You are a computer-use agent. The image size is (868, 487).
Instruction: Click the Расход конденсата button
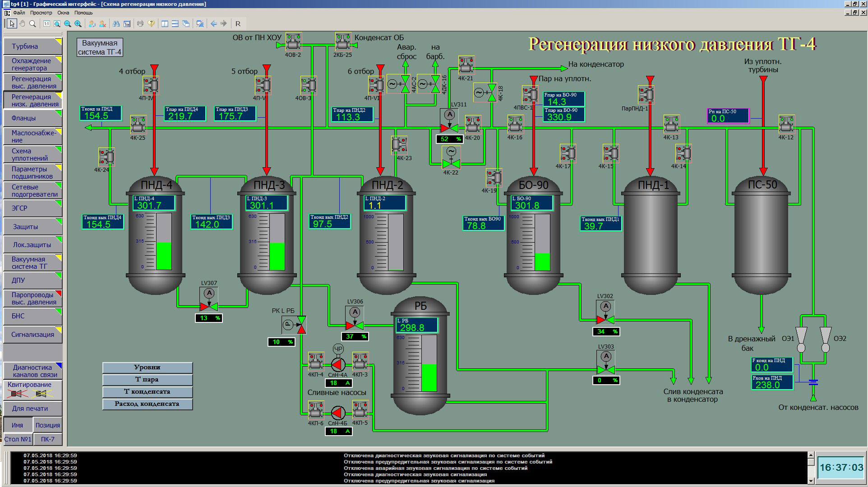(148, 404)
